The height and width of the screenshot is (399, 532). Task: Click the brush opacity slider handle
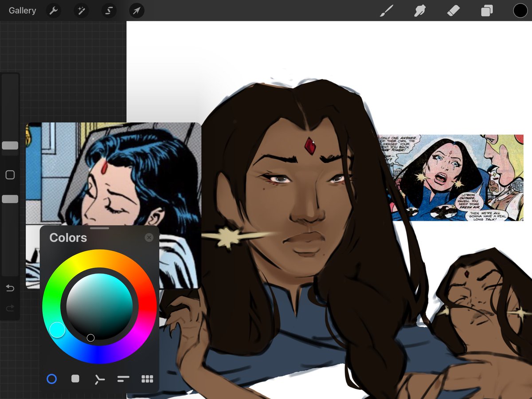point(10,199)
